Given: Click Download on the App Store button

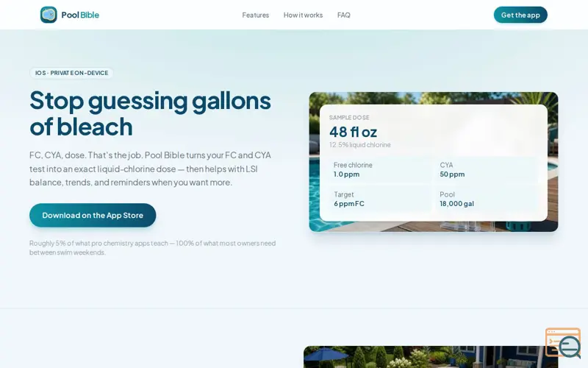Looking at the screenshot, I should (93, 215).
